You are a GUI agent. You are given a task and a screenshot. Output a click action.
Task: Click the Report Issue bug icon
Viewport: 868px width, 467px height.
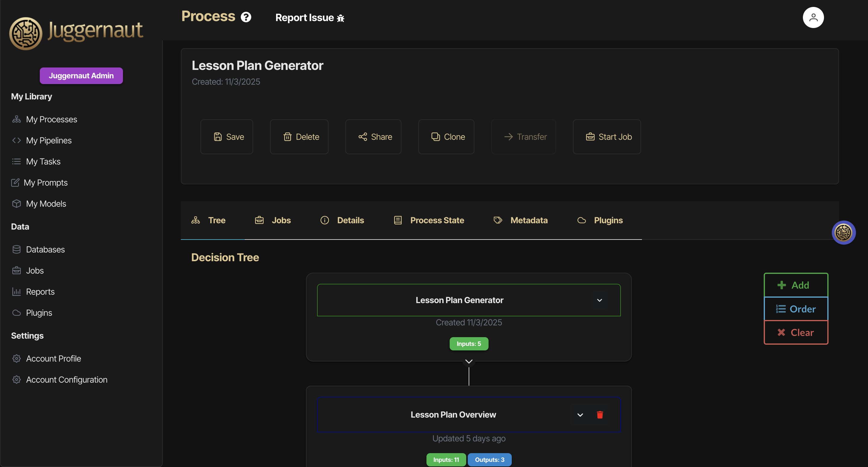[x=340, y=18]
